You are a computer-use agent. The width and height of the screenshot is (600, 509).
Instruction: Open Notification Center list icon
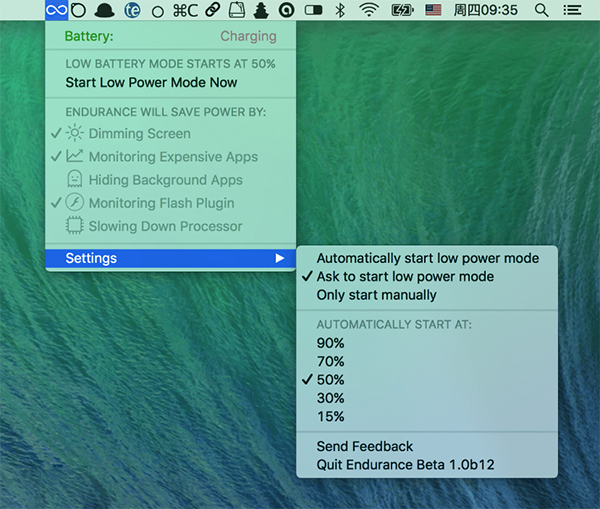(572, 10)
